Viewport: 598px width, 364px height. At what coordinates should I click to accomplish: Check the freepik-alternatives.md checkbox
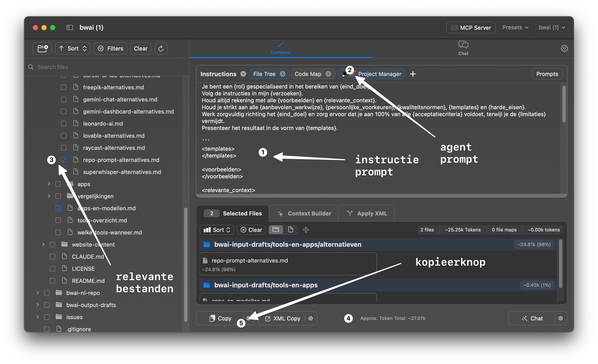(x=64, y=87)
